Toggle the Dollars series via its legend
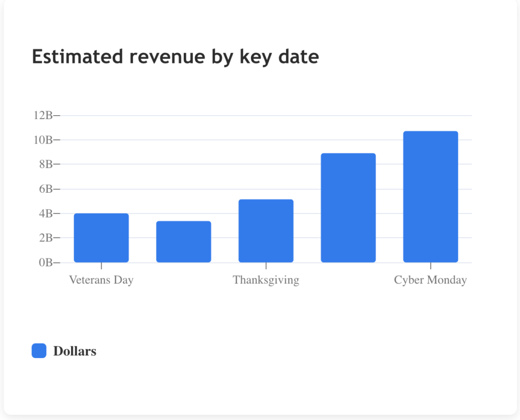The width and height of the screenshot is (520, 420). point(39,351)
